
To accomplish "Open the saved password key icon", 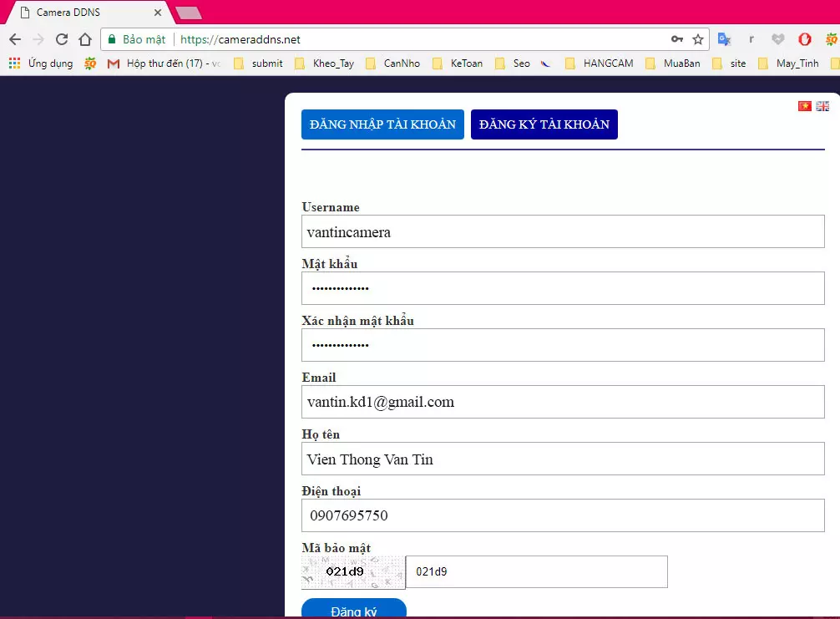I will (x=677, y=39).
